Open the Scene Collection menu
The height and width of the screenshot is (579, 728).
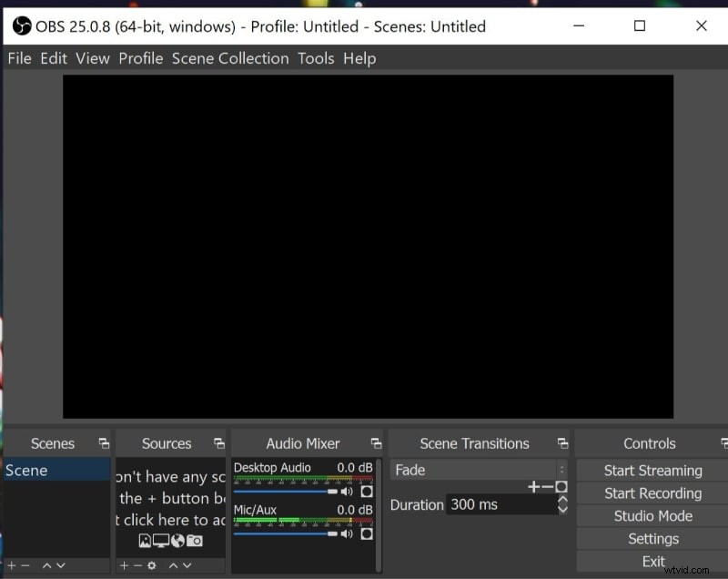(x=229, y=57)
